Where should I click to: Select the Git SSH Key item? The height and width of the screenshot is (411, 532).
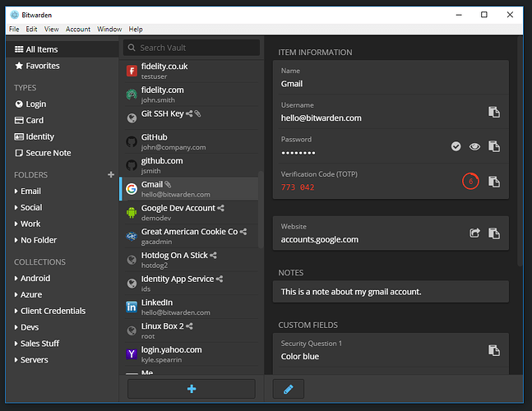(x=191, y=118)
